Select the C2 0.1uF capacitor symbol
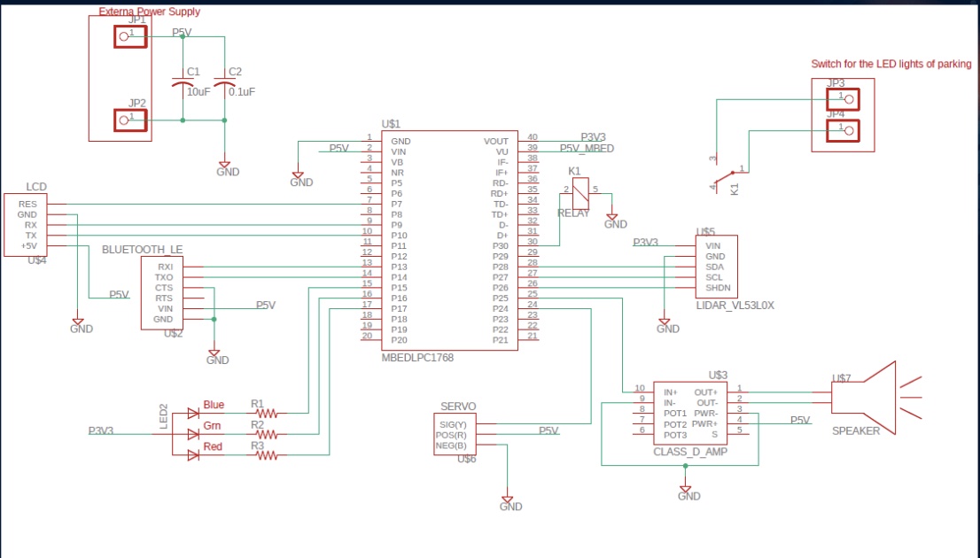 (223, 80)
